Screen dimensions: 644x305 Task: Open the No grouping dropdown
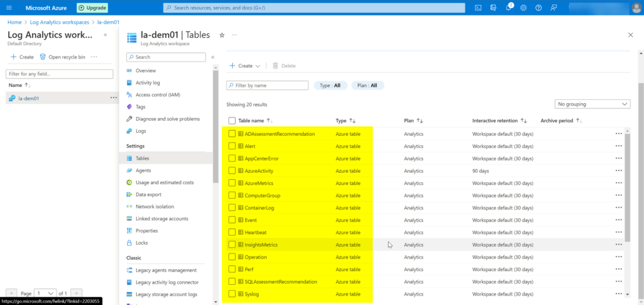[592, 104]
